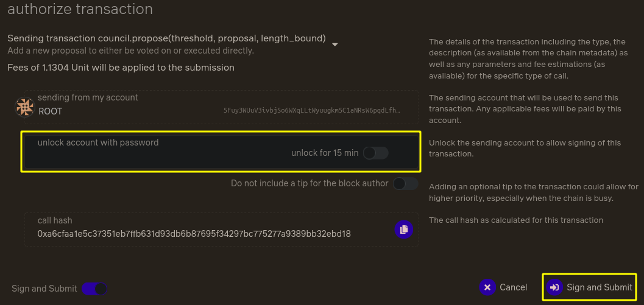The image size is (644, 305).
Task: Expand the council.propose transaction details arrow
Action: click(x=334, y=44)
